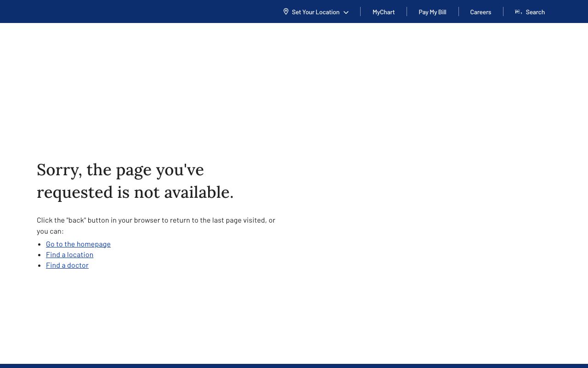Click the bullet beside 'Find a doctor'
588x368 pixels.
click(x=40, y=265)
